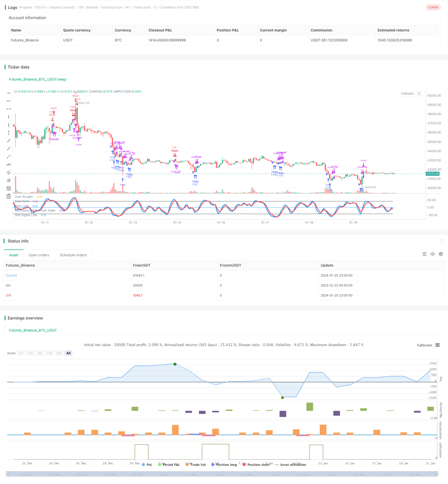Click the FullScreen button
The width and height of the screenshot is (448, 484).
tap(424, 345)
